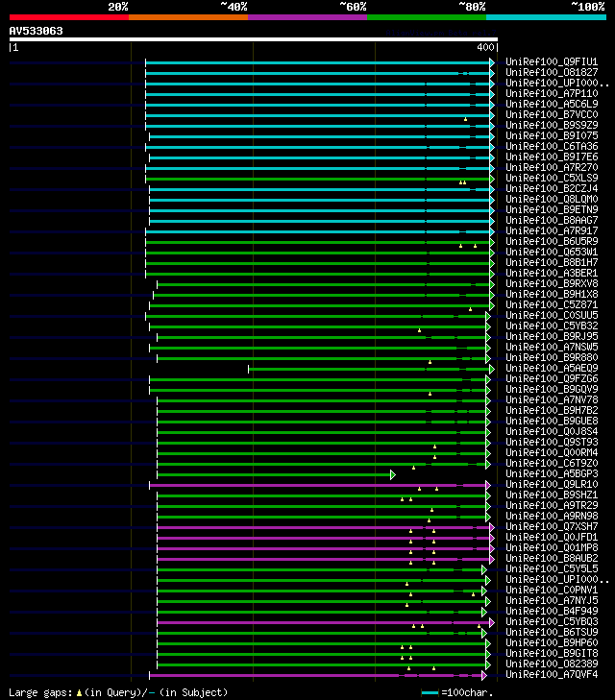Select the UniRef100_C5Z871 hit label

point(552,305)
